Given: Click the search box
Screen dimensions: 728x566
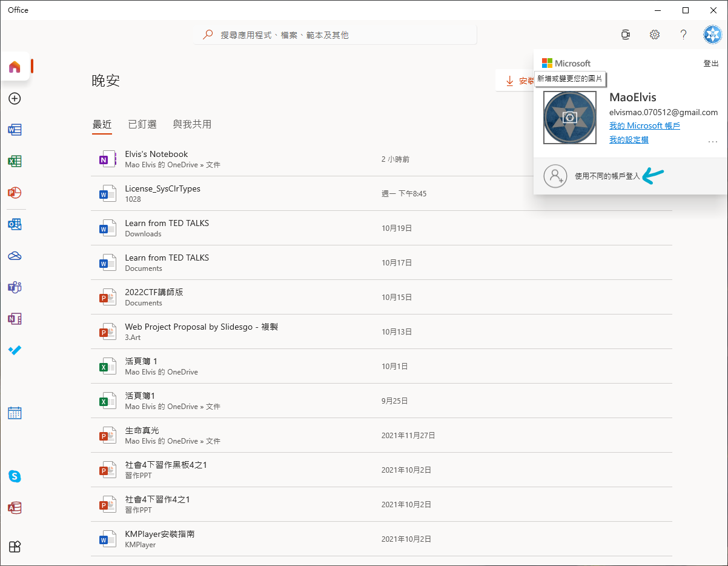Looking at the screenshot, I should 336,35.
